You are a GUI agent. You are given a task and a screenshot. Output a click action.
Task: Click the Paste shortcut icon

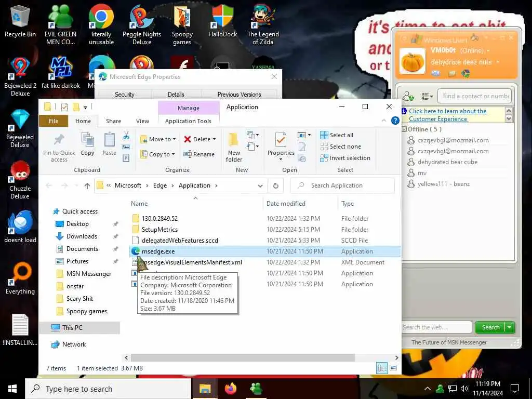[126, 158]
